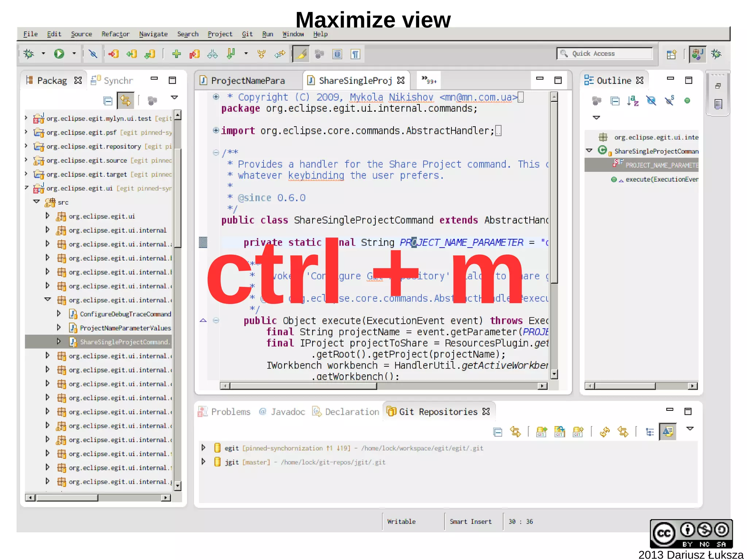Click Create new Git repository icon

pyautogui.click(x=578, y=432)
